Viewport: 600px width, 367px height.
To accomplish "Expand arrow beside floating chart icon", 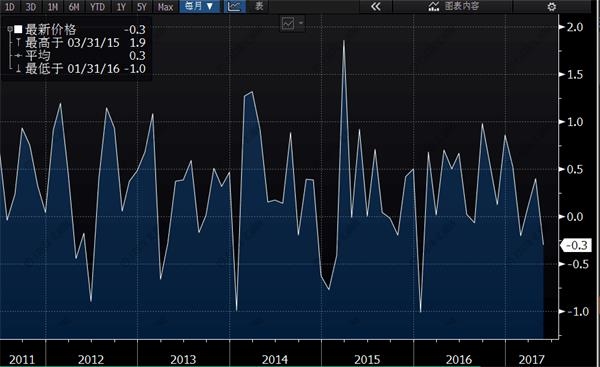I will [301, 23].
